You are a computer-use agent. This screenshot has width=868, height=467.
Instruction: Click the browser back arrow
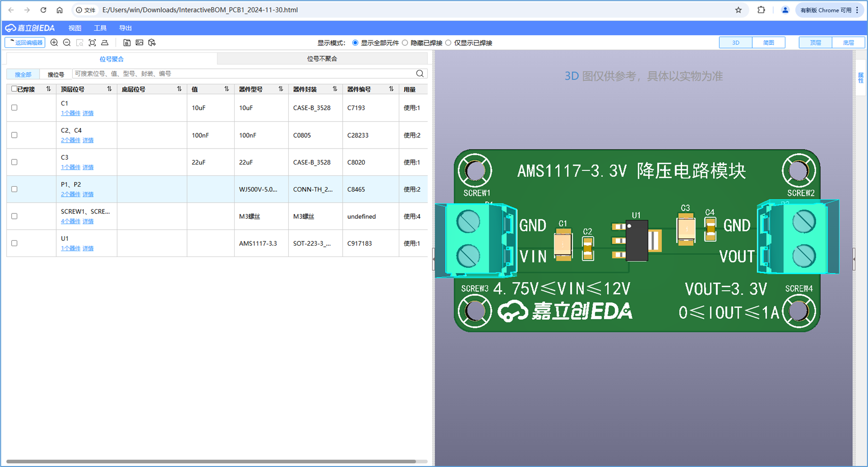[x=11, y=10]
